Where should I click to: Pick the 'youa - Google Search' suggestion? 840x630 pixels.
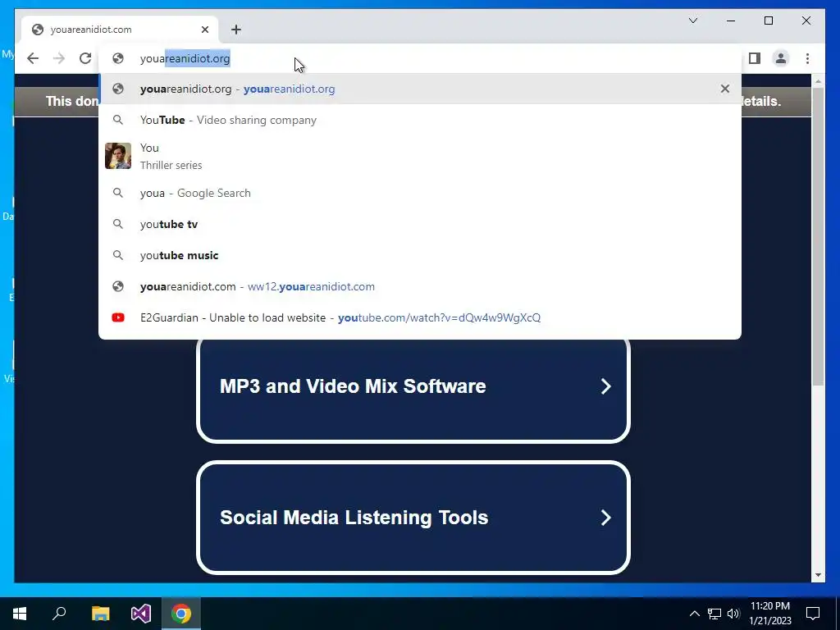click(420, 193)
